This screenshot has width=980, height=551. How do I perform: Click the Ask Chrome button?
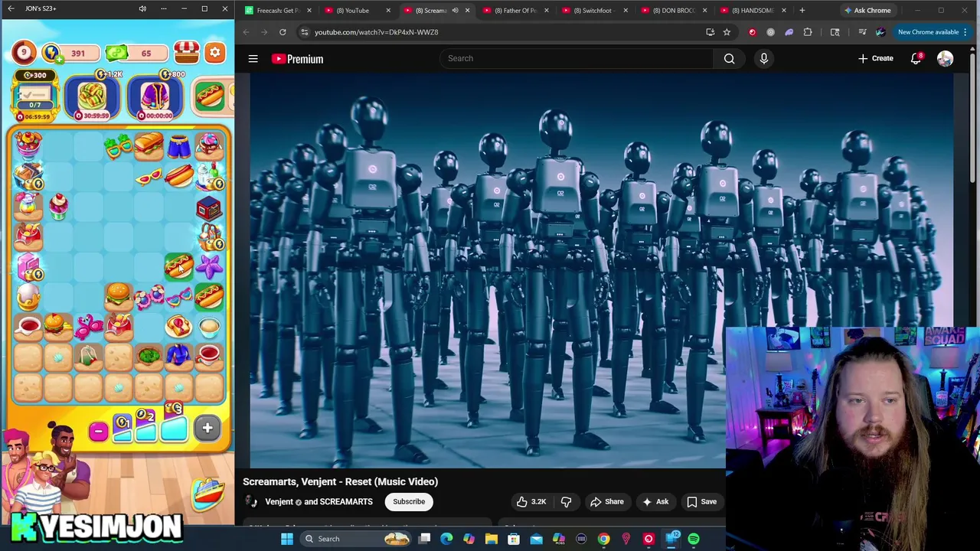point(867,10)
